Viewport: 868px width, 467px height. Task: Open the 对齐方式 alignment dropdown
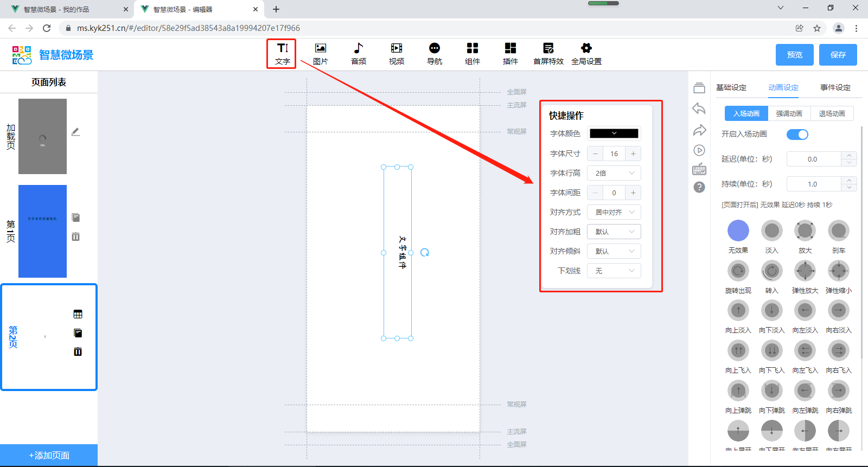tap(614, 212)
